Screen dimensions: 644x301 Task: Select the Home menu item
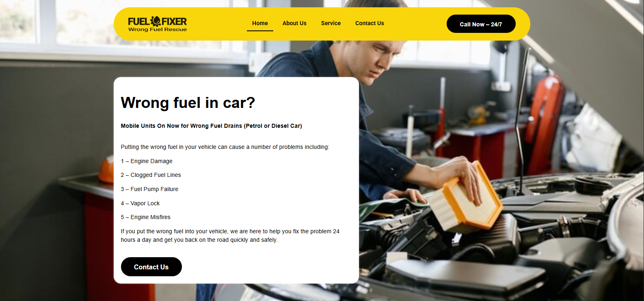click(260, 23)
